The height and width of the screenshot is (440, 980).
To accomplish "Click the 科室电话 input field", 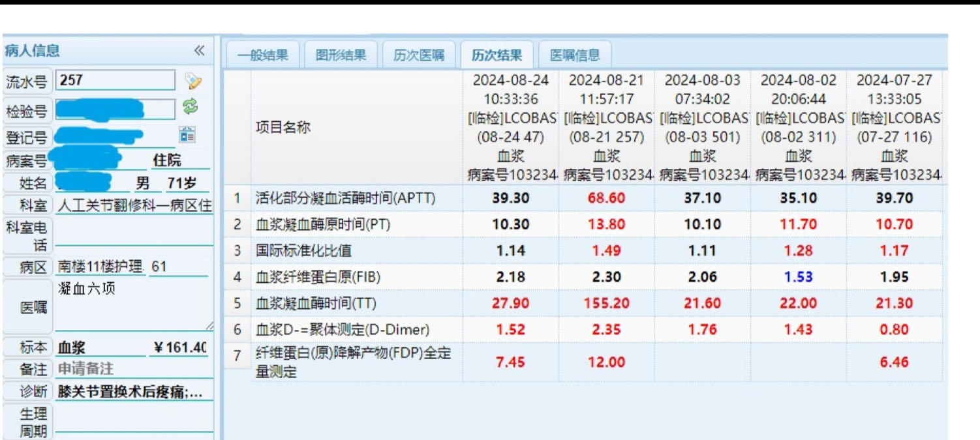I will pyautogui.click(x=134, y=235).
